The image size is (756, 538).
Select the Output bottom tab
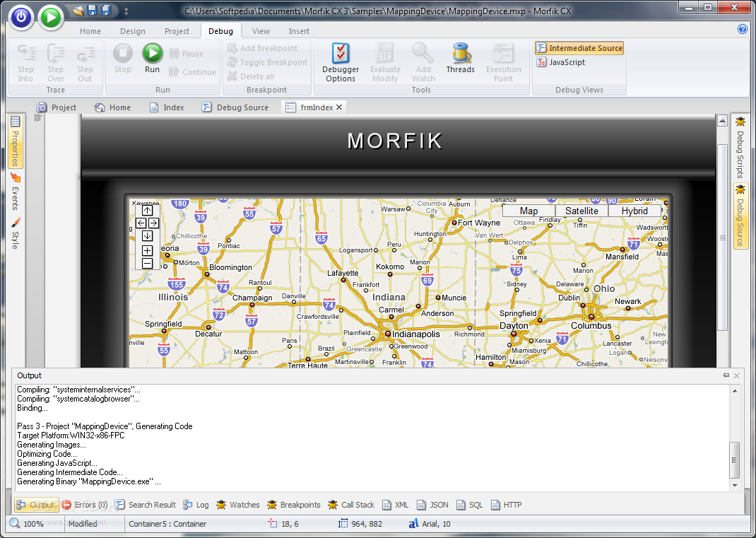coord(36,505)
